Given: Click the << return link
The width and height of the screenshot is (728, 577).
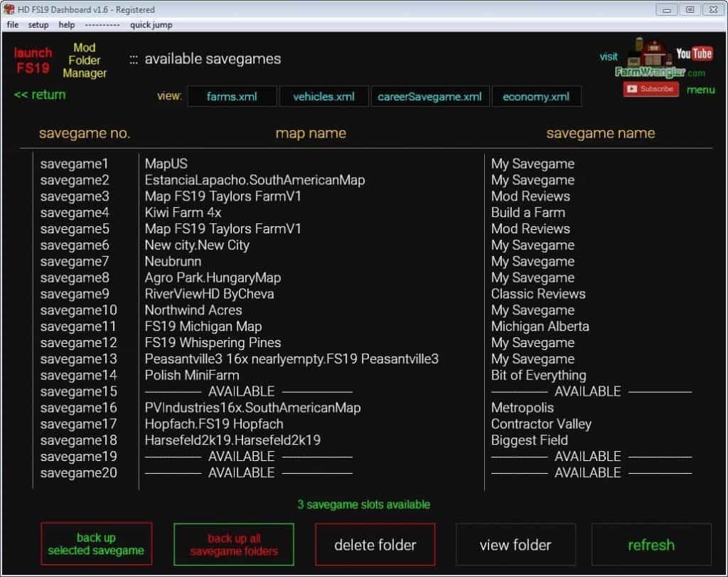Looking at the screenshot, I should [x=40, y=95].
